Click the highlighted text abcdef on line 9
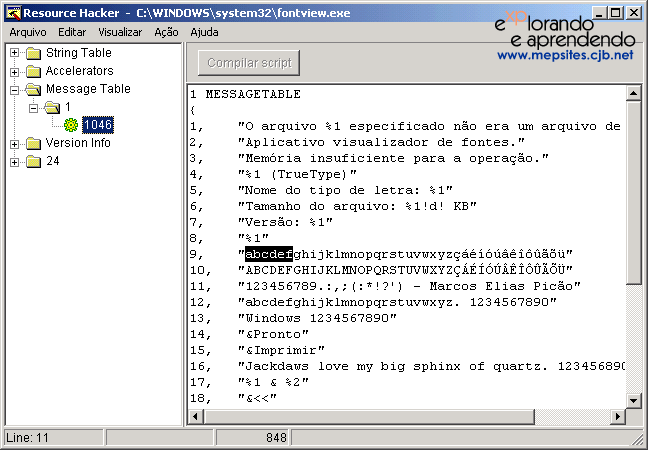Screen dimensions: 648x450 tap(269, 254)
